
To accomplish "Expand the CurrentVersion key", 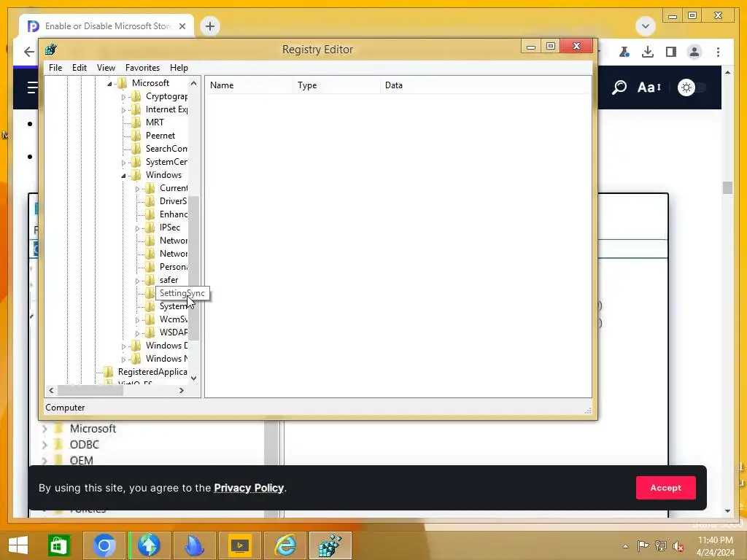I will tap(137, 189).
